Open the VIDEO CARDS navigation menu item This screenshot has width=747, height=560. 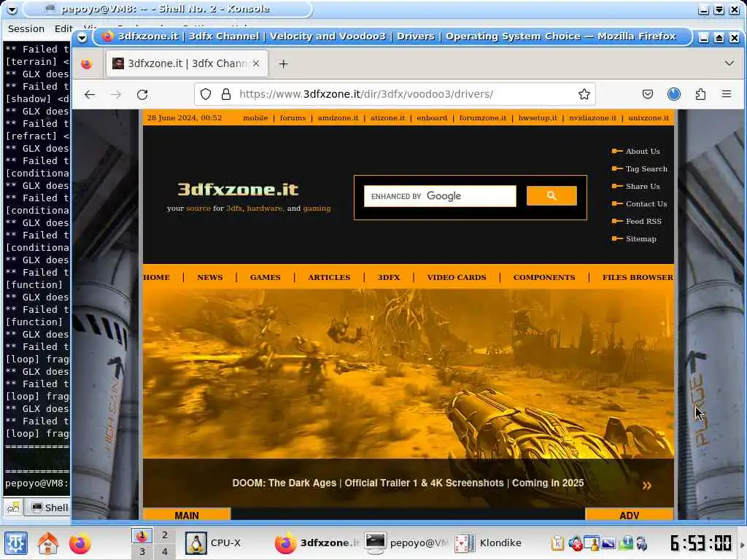pyautogui.click(x=457, y=278)
